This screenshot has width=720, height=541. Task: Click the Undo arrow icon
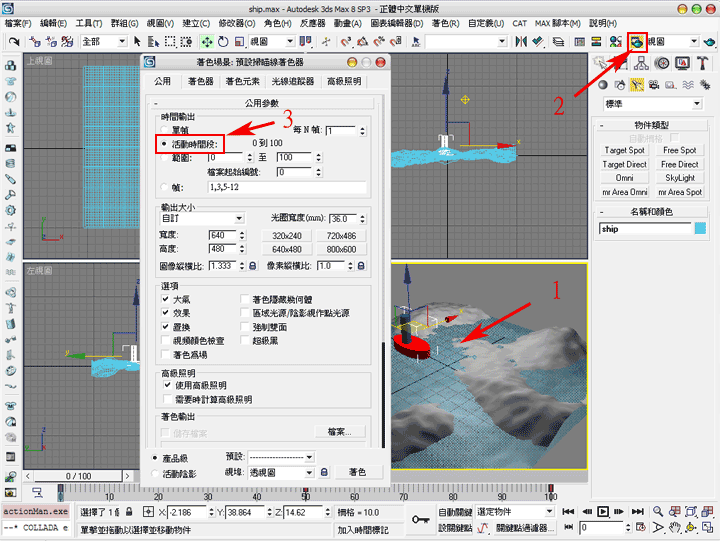(14, 42)
